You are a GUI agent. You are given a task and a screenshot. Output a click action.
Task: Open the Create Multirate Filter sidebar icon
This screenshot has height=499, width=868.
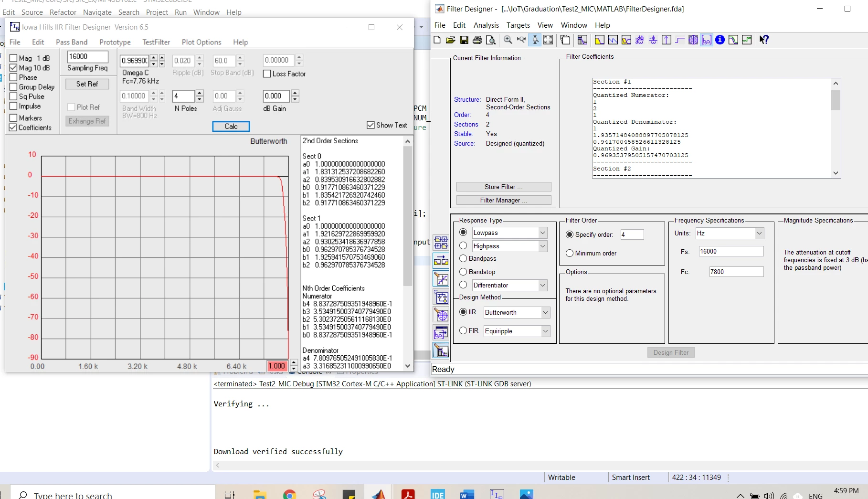pyautogui.click(x=441, y=243)
